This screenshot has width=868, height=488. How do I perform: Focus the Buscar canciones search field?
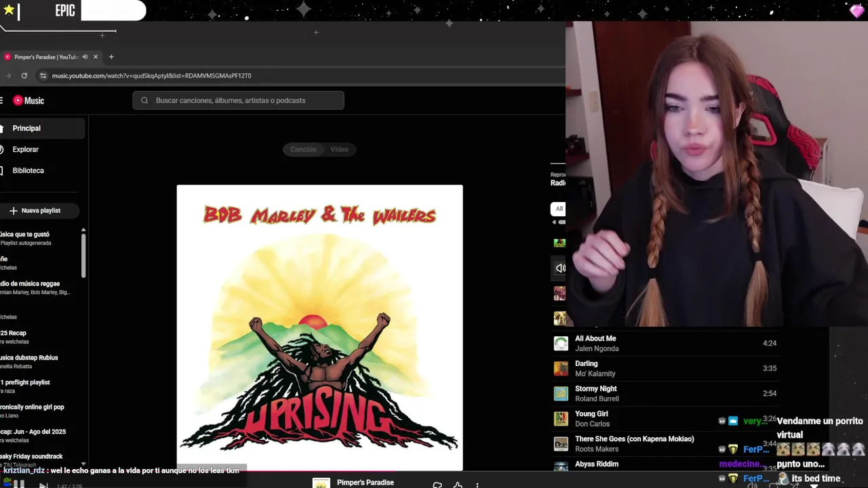[238, 100]
